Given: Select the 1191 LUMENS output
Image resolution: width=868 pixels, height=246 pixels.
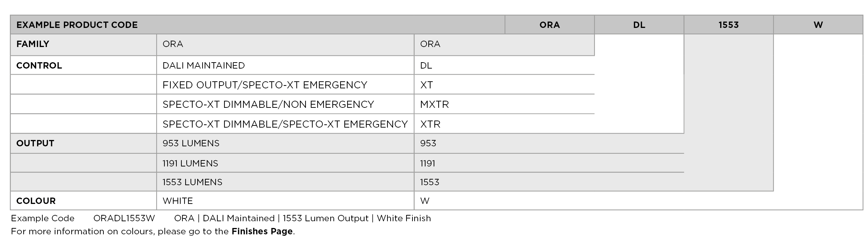Looking at the screenshot, I should click(x=190, y=164).
